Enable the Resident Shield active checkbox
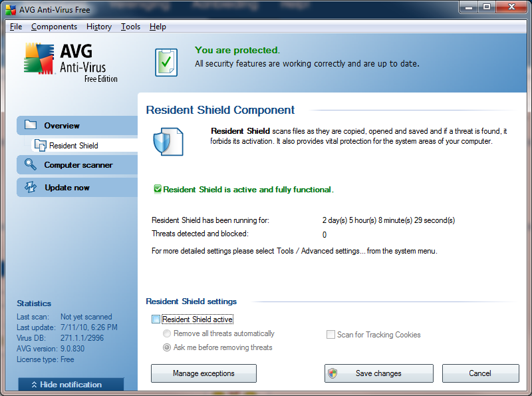Image resolution: width=532 pixels, height=396 pixels. coord(156,319)
